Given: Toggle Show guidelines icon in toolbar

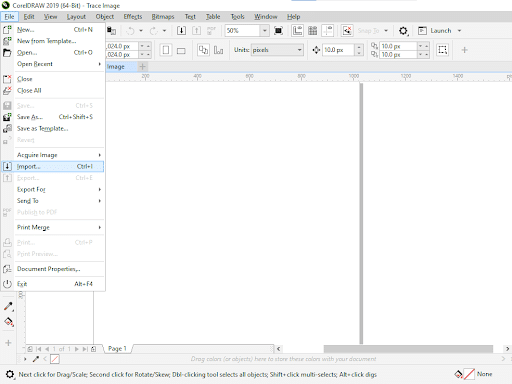Looking at the screenshot, I should [328, 31].
